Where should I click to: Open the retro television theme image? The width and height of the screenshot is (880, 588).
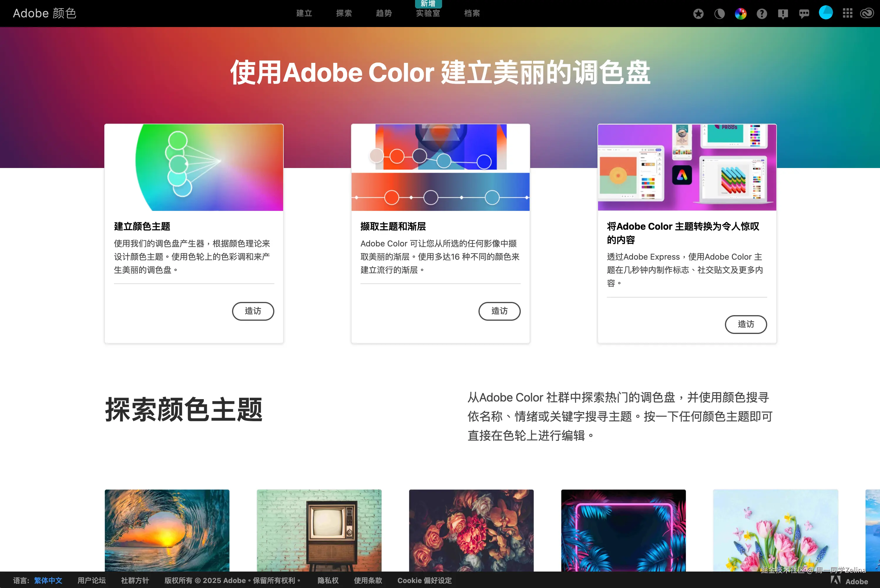point(319,531)
